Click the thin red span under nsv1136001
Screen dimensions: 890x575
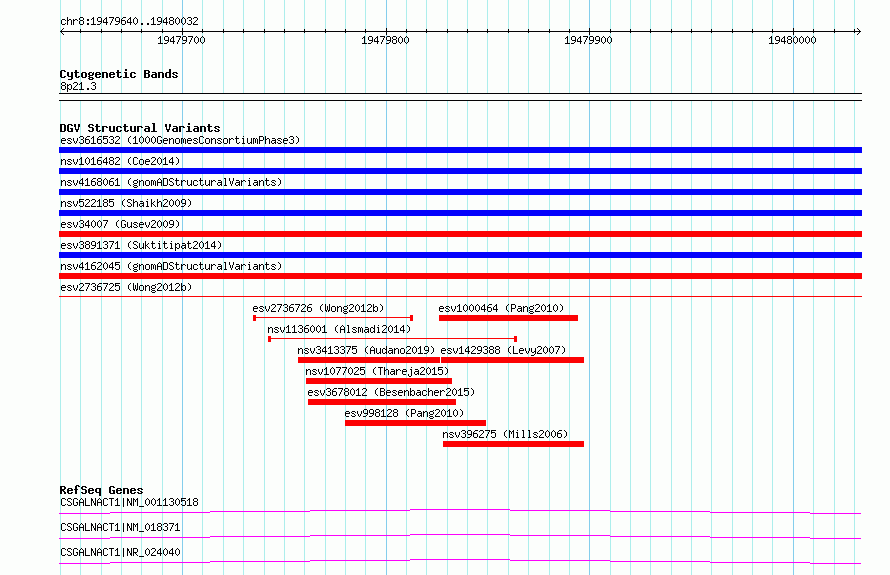tap(392, 339)
